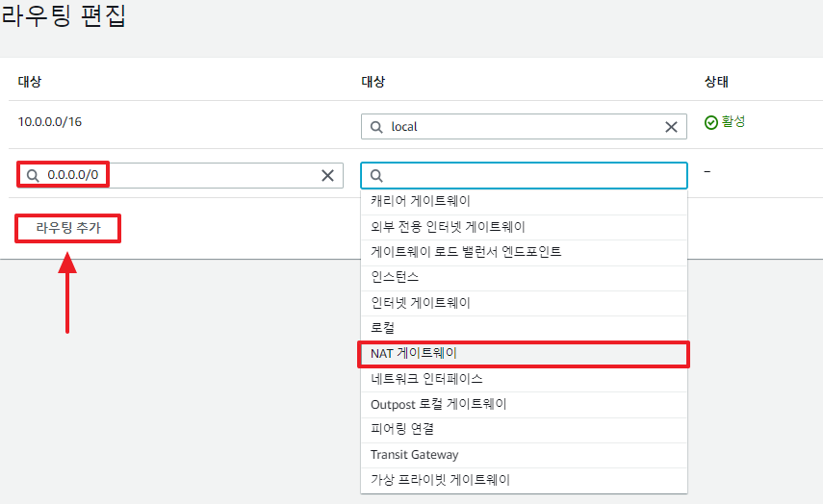Click the 라우팅 추가 button
The height and width of the screenshot is (504, 823).
coord(67,228)
